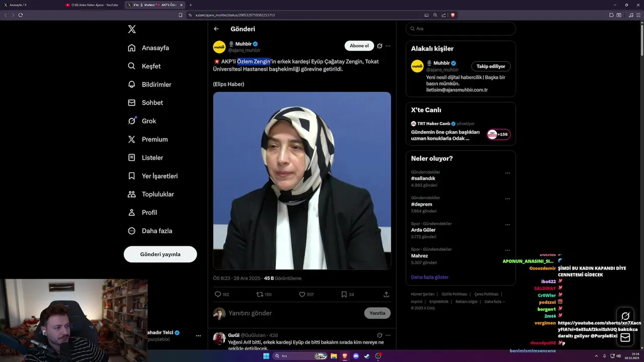Open the Windows Start menu
Viewport: 644px width, 362px height.
point(266,356)
